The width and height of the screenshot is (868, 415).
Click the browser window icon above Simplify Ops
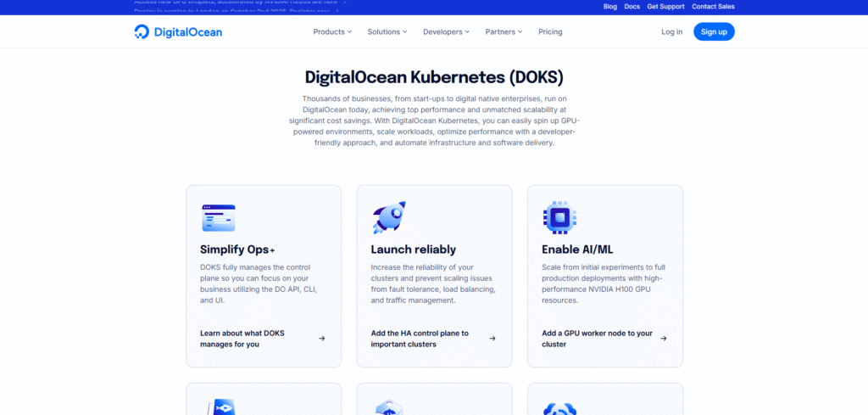pyautogui.click(x=218, y=218)
